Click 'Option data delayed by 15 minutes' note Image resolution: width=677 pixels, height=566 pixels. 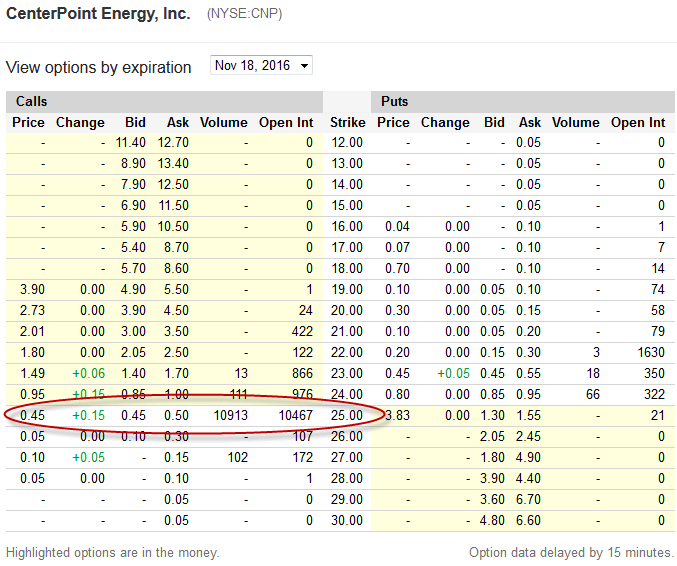572,553
